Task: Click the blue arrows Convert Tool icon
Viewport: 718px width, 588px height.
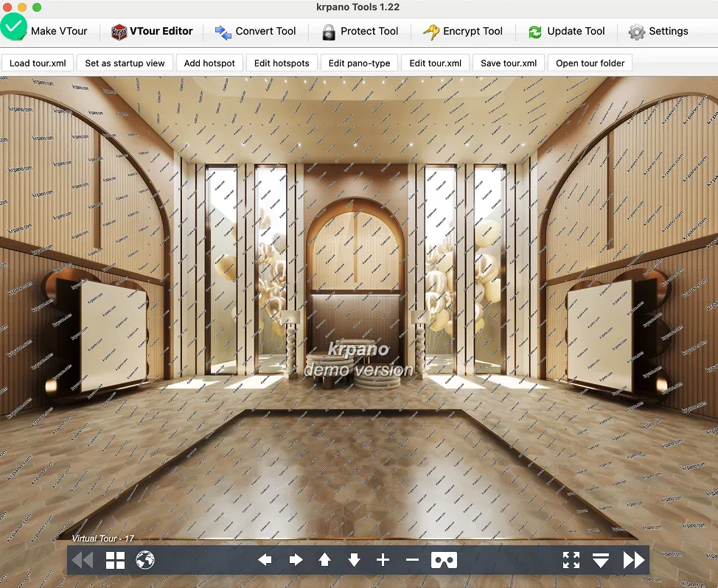Action: coord(223,32)
